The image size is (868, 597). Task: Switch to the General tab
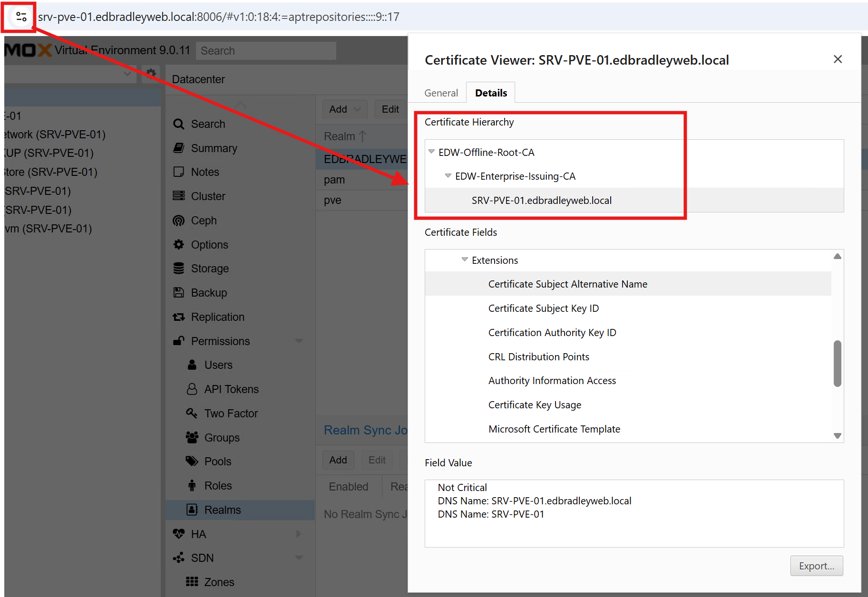pos(441,93)
